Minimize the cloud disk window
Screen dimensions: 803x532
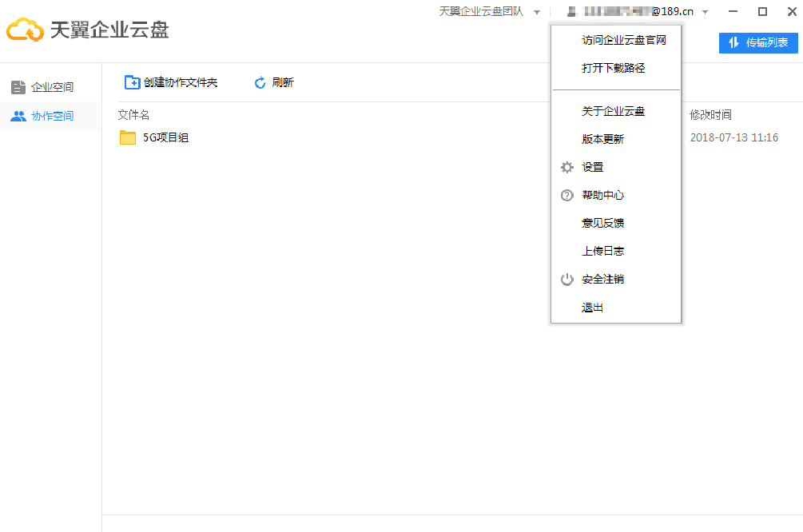click(733, 11)
